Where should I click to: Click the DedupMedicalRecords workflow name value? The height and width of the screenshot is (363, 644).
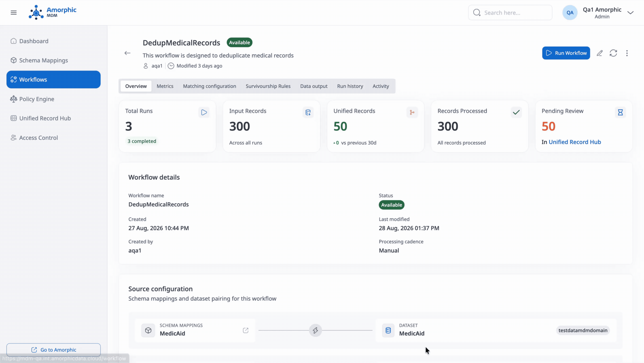(159, 204)
